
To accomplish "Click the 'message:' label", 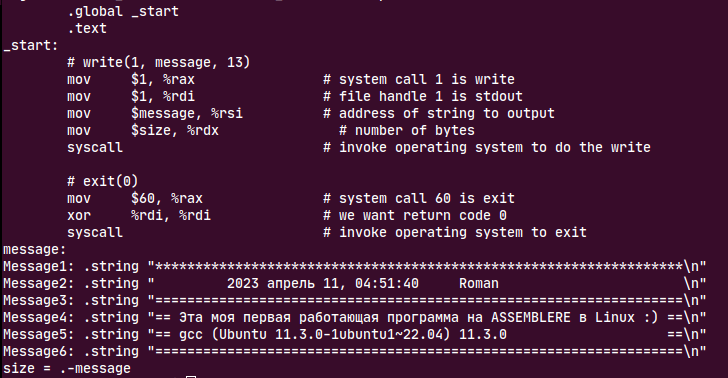I will tap(35, 249).
